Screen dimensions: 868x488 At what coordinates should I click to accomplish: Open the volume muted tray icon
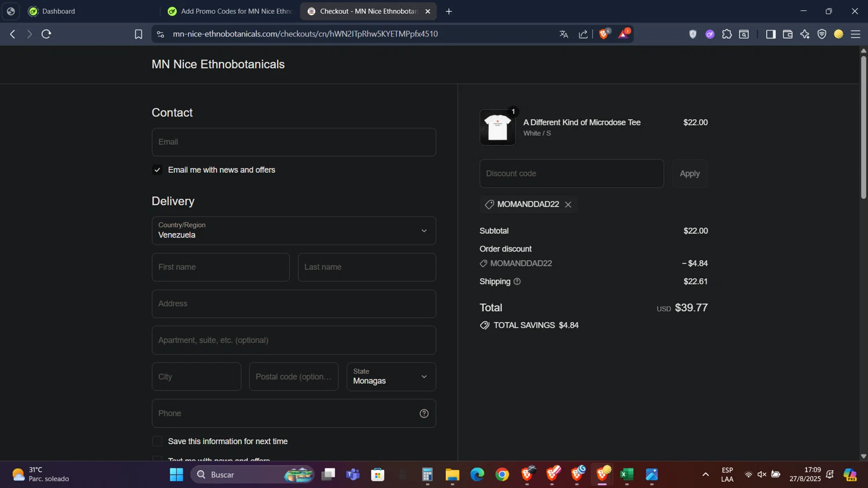[762, 475]
